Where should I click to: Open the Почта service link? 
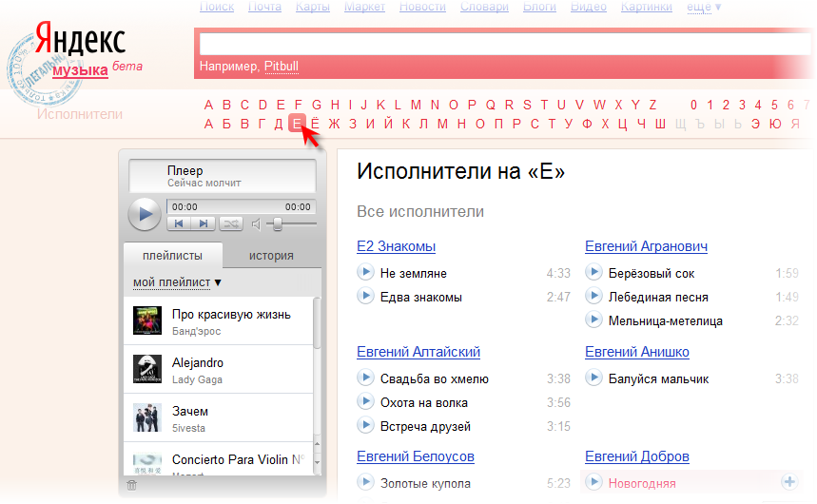click(x=264, y=7)
